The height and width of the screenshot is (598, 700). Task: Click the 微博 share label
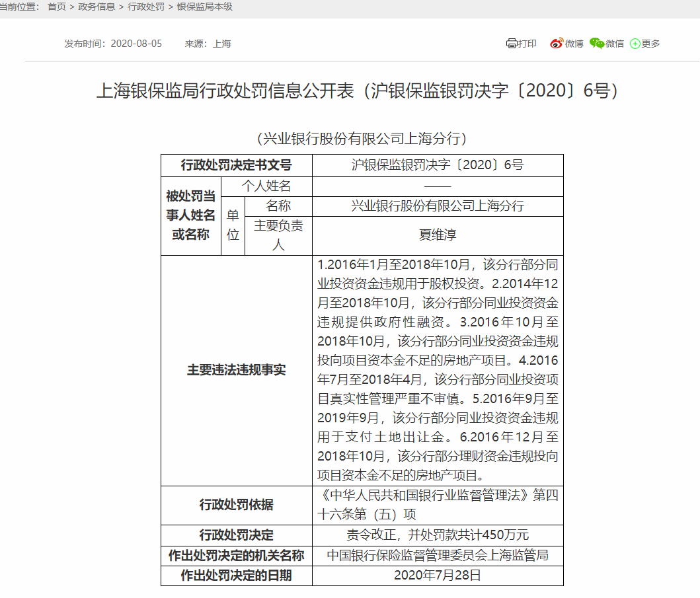574,44
